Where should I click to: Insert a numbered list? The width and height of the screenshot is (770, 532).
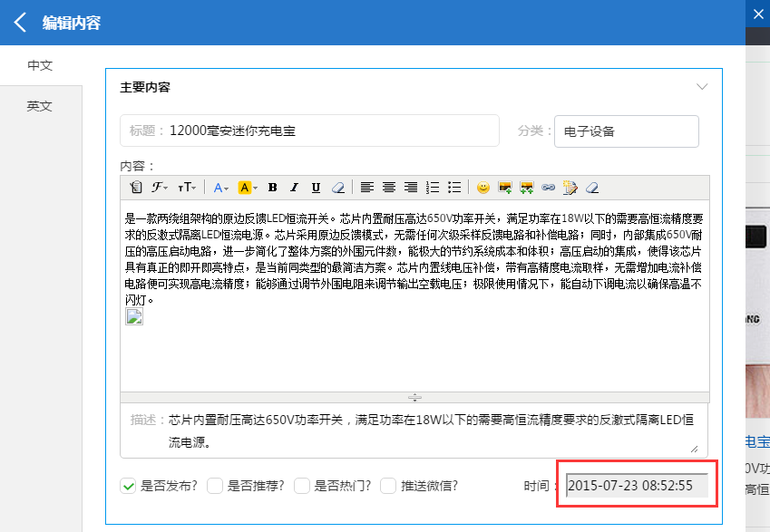pyautogui.click(x=433, y=187)
